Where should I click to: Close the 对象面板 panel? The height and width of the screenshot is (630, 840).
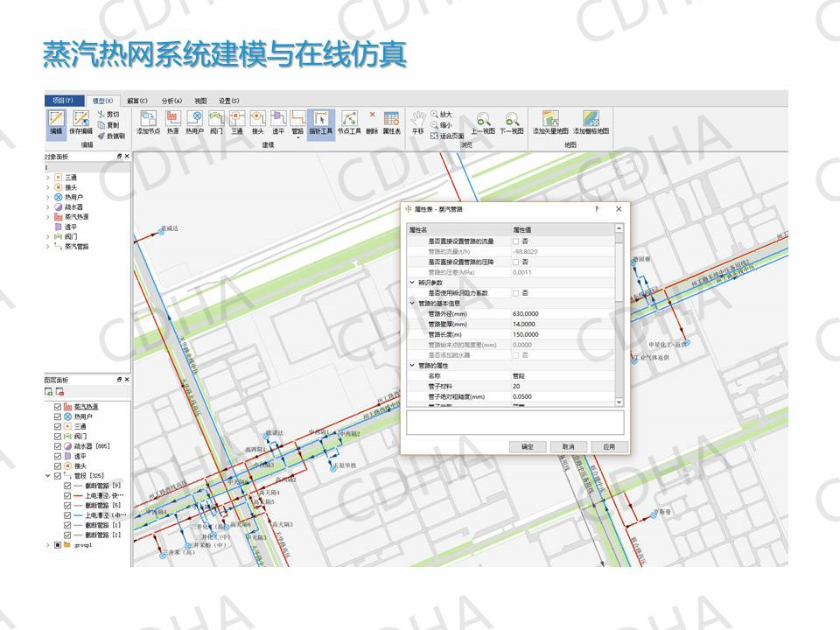(127, 156)
